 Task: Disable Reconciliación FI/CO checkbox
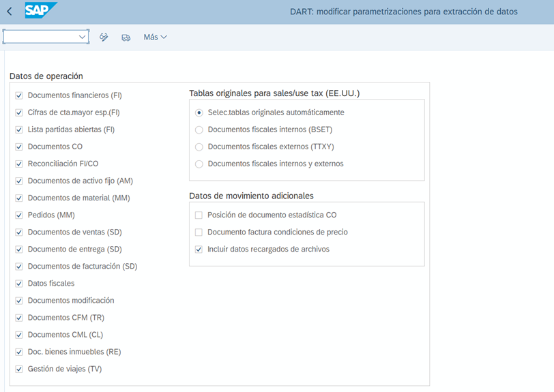pos(19,164)
